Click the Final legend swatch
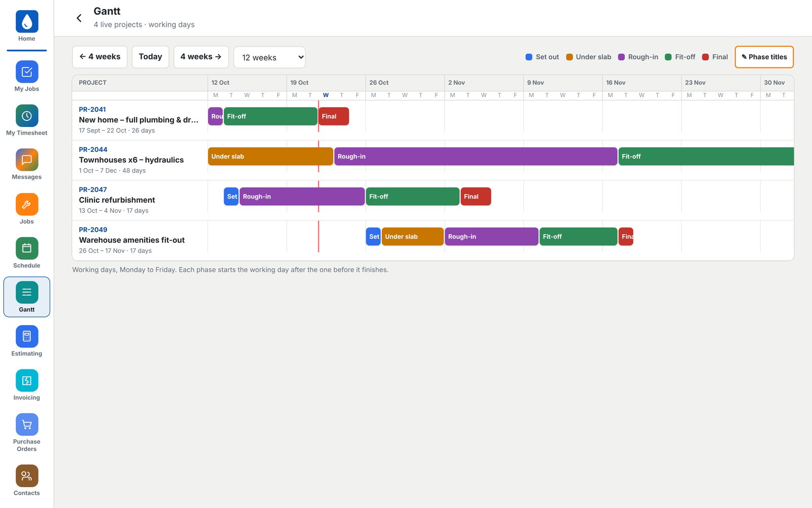This screenshot has width=812, height=508. coord(705,57)
